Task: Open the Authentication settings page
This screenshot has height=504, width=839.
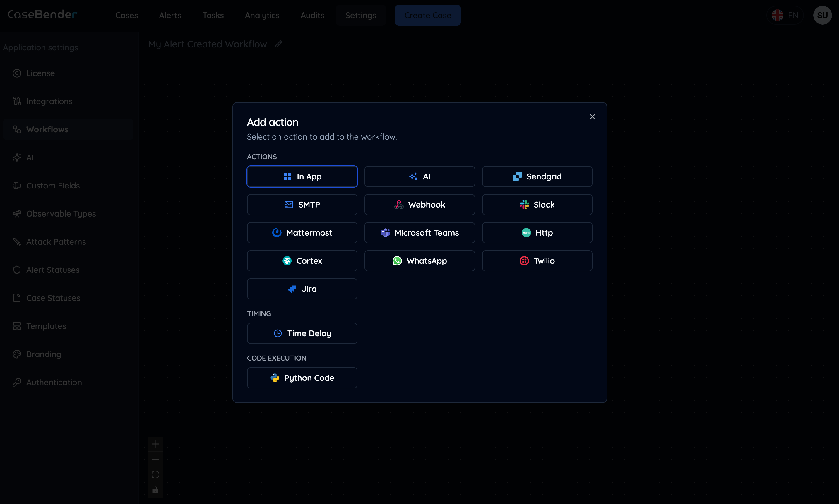Action: point(54,382)
